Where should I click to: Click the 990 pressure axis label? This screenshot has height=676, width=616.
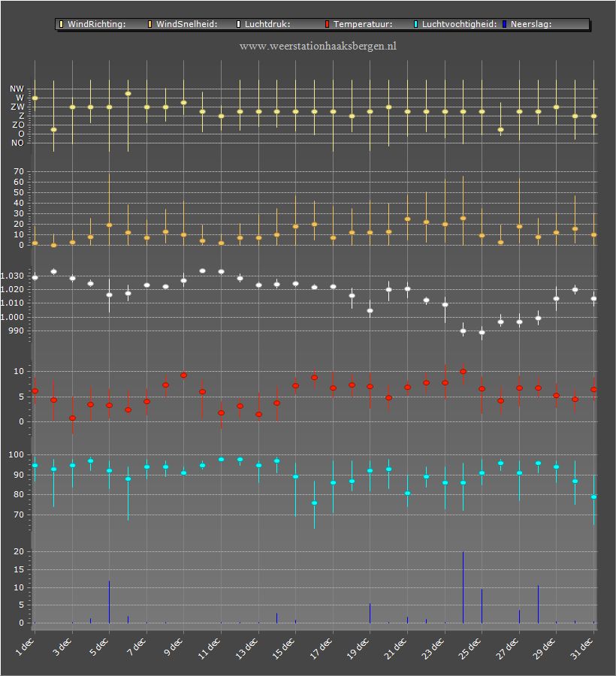pyautogui.click(x=17, y=331)
